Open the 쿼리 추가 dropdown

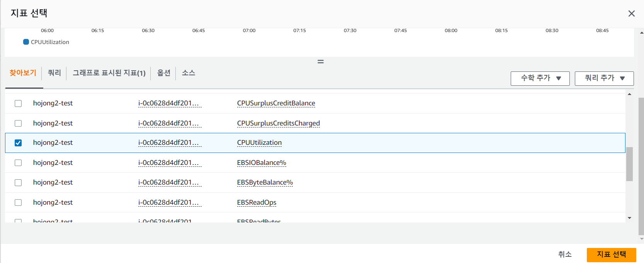click(604, 78)
